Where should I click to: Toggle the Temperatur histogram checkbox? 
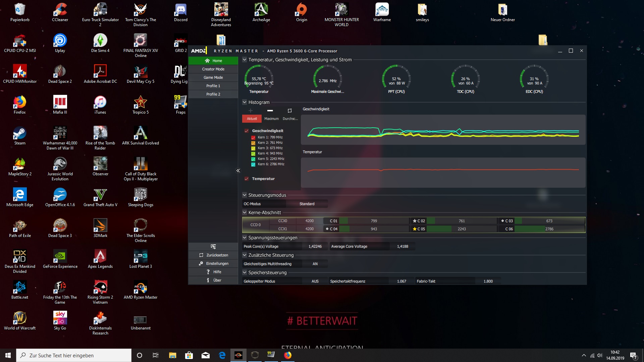247,179
